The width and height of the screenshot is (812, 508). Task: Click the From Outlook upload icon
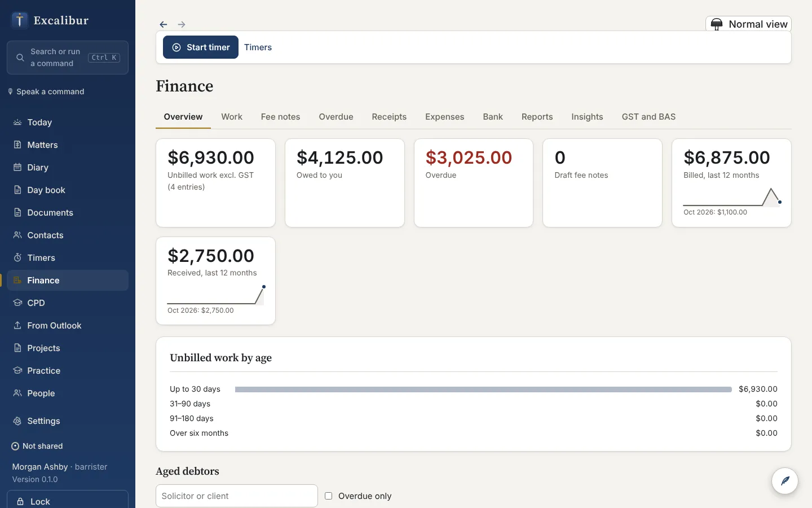[x=17, y=326]
